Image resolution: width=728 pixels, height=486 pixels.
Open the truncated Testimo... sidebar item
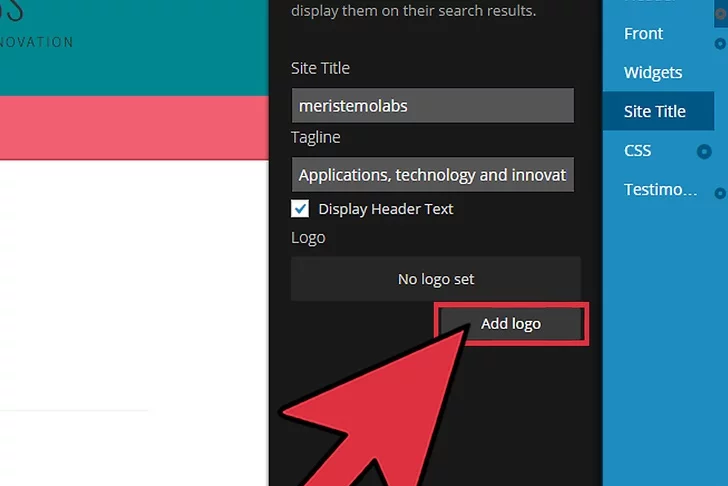pyautogui.click(x=660, y=190)
